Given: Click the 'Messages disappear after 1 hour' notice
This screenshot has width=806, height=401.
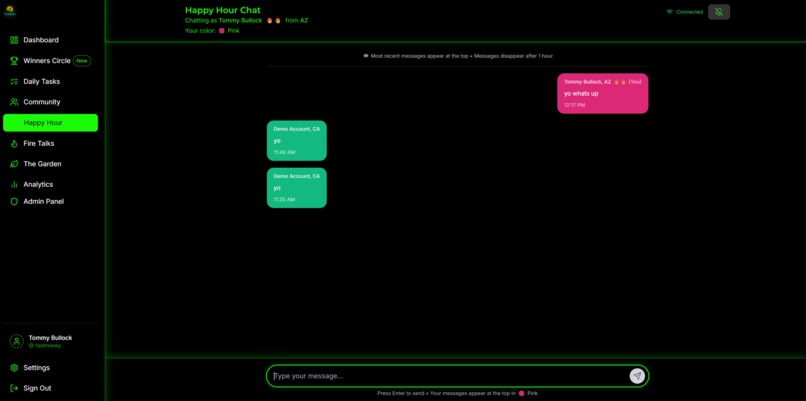Looking at the screenshot, I should click(x=513, y=56).
